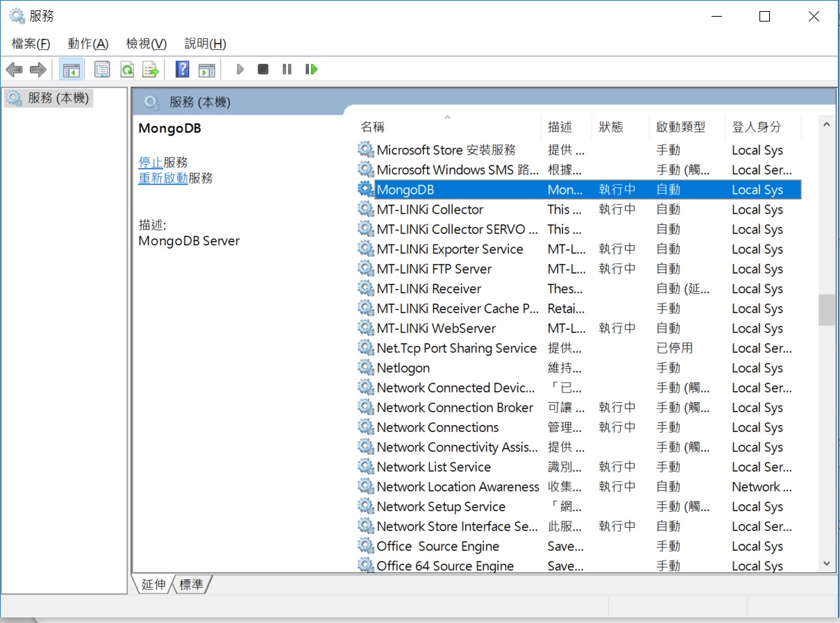This screenshot has width=840, height=623.
Task: Click the scroll down arrow of the services list
Action: tap(826, 563)
